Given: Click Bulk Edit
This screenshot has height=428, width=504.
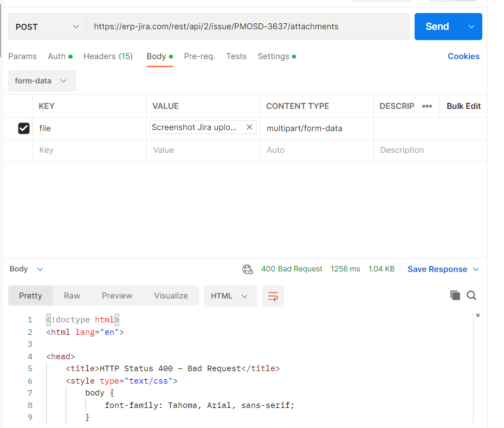Looking at the screenshot, I should click(463, 106).
